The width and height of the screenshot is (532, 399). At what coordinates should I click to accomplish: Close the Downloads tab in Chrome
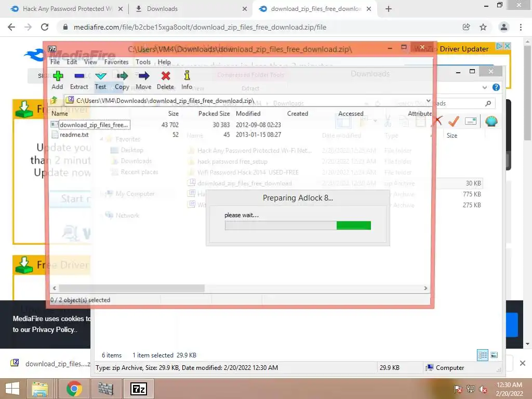[245, 9]
